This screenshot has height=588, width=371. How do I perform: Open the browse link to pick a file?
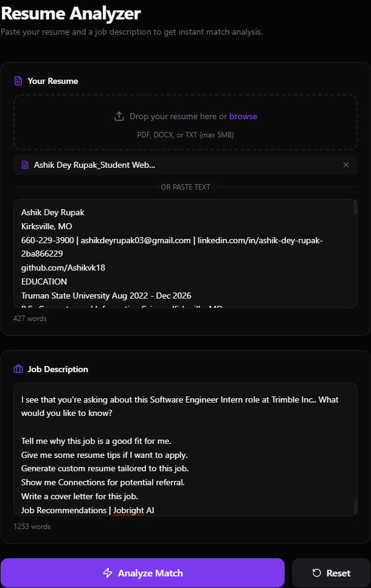[243, 116]
